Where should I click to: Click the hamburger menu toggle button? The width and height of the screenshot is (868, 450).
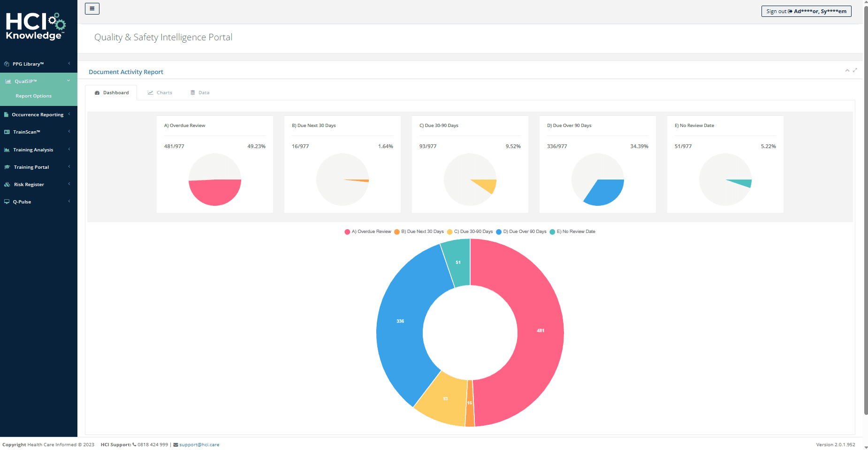click(x=92, y=8)
